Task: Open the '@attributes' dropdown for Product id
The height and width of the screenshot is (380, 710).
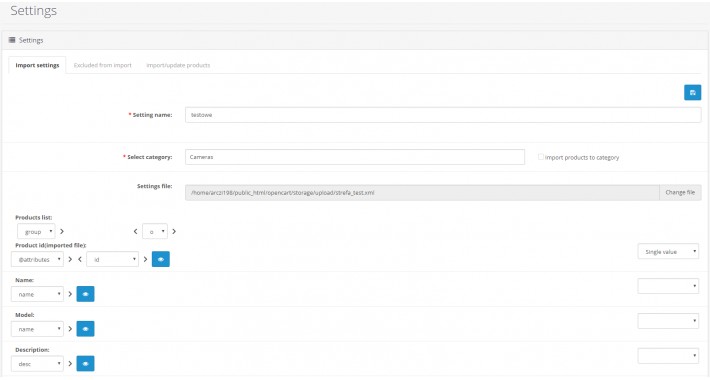Action: click(x=37, y=259)
